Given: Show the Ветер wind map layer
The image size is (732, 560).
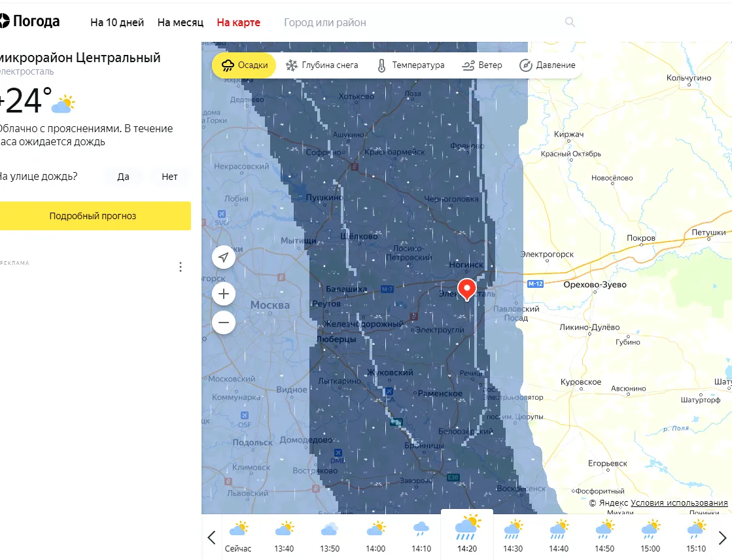Looking at the screenshot, I should coord(482,65).
